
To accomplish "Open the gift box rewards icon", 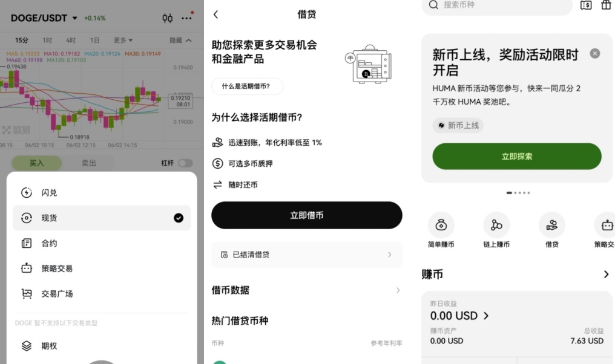I will tap(607, 5).
